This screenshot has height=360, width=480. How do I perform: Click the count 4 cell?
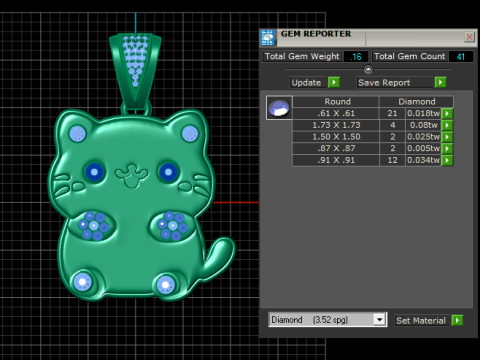point(392,125)
